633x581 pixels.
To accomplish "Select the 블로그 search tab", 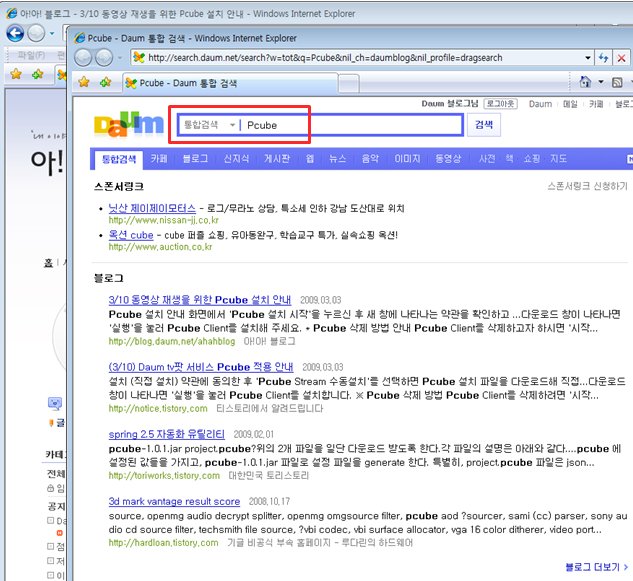I will [x=195, y=159].
